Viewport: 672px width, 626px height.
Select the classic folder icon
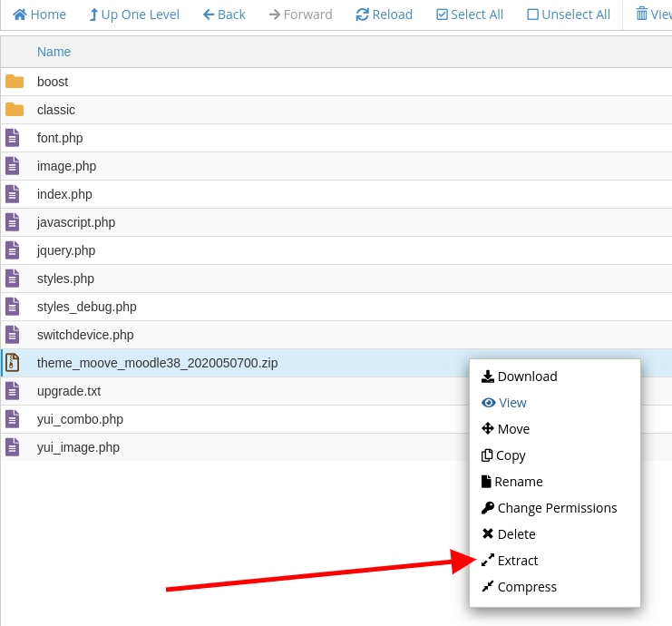tap(15, 110)
